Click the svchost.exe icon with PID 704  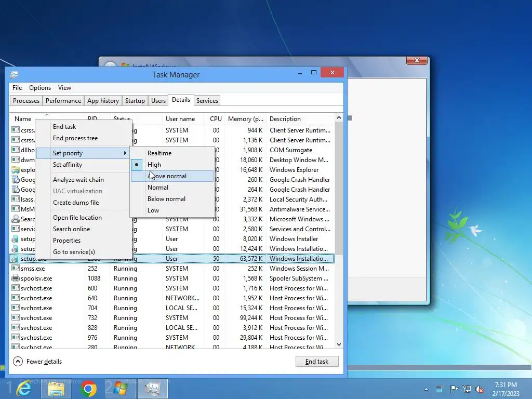(x=15, y=308)
